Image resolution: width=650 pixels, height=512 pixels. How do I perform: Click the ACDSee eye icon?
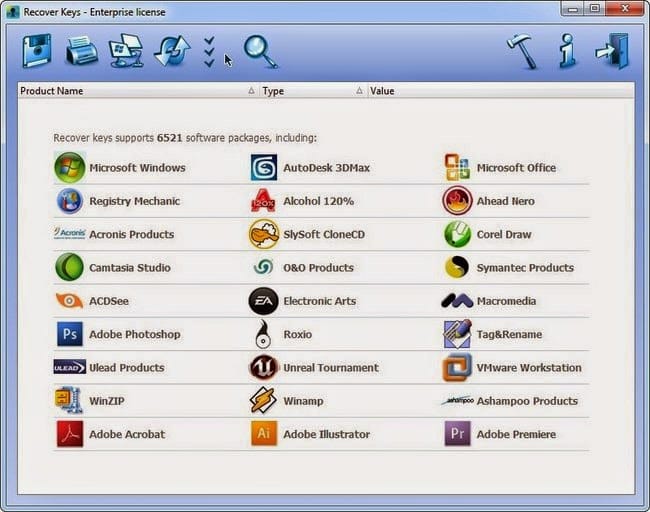(x=69, y=301)
